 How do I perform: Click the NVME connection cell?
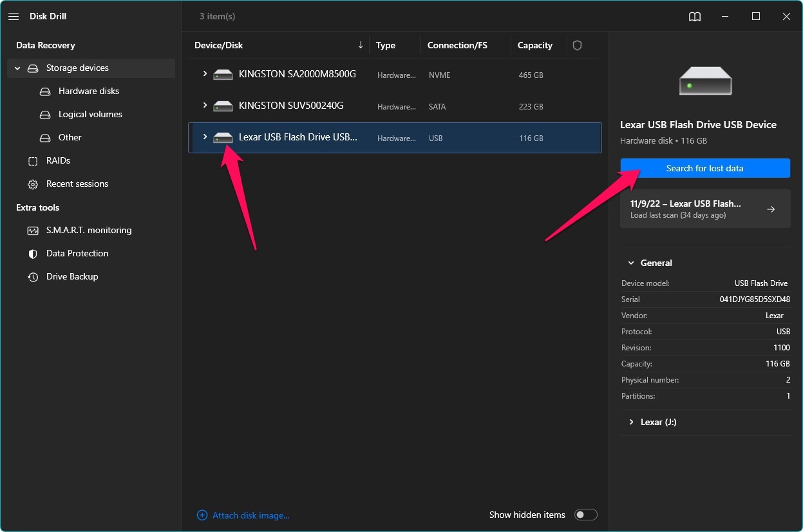click(x=440, y=75)
